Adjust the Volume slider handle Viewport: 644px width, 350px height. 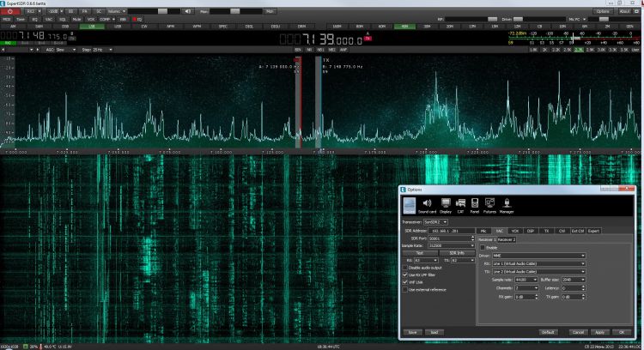point(162,11)
